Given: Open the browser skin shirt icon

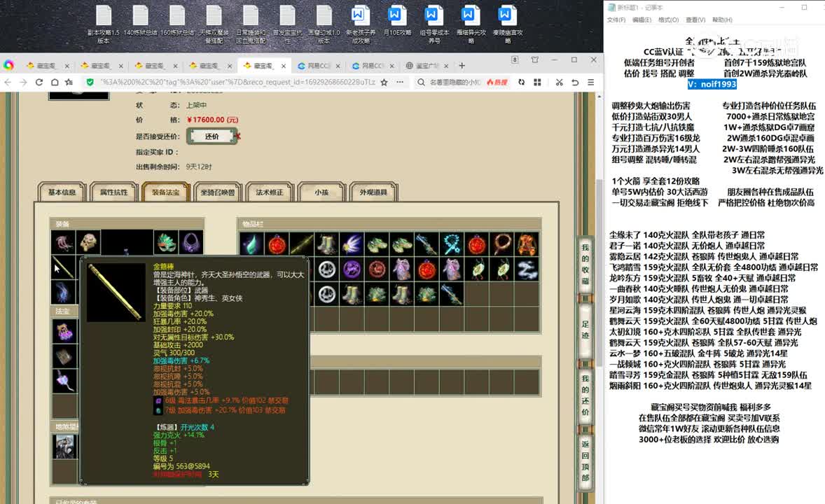Looking at the screenshot, I should (x=535, y=60).
